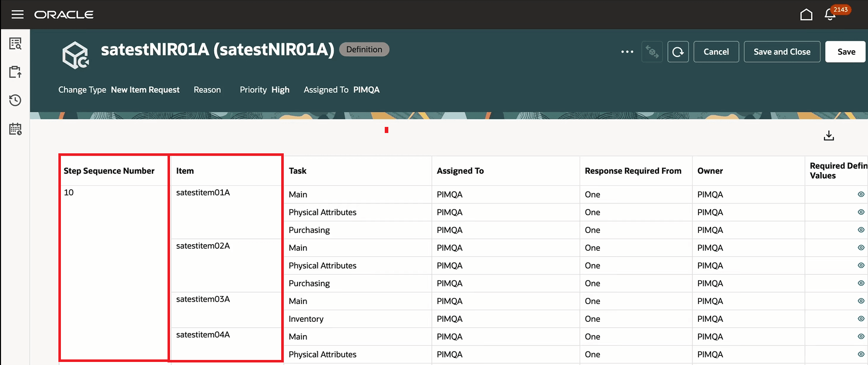Screen dimensions: 868x365
Task: Click Response Required From column header
Action: [633, 171]
